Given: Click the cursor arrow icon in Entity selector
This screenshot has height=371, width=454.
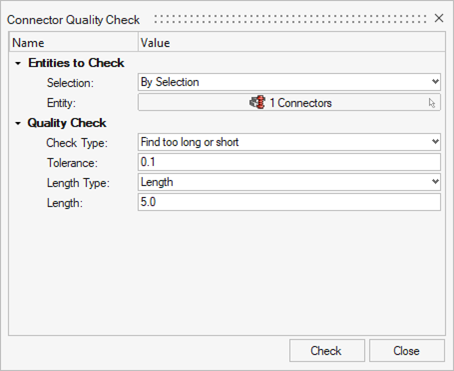Looking at the screenshot, I should [432, 103].
